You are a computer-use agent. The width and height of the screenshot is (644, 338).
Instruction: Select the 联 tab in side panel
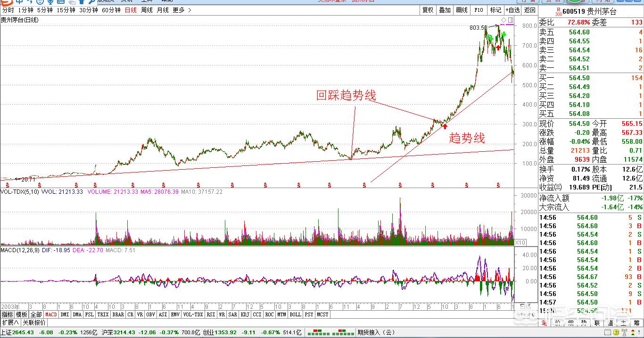[597, 323]
